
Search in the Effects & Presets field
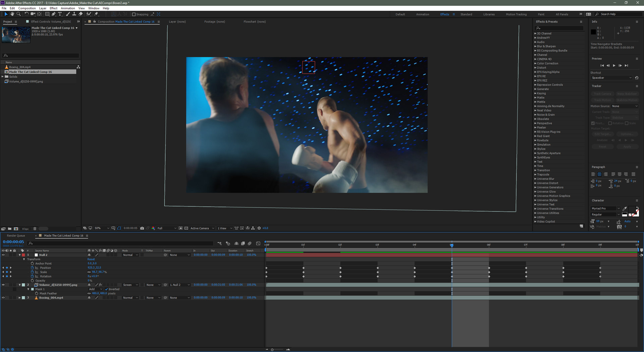[559, 28]
